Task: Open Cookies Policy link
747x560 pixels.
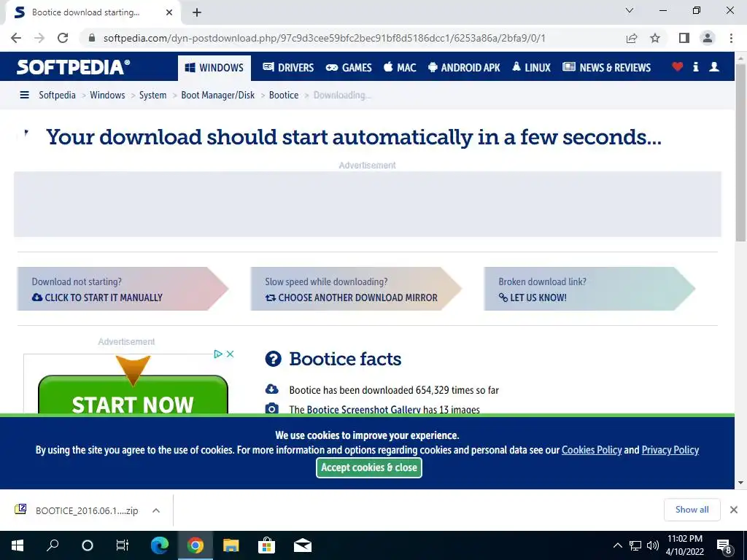Action: point(592,450)
